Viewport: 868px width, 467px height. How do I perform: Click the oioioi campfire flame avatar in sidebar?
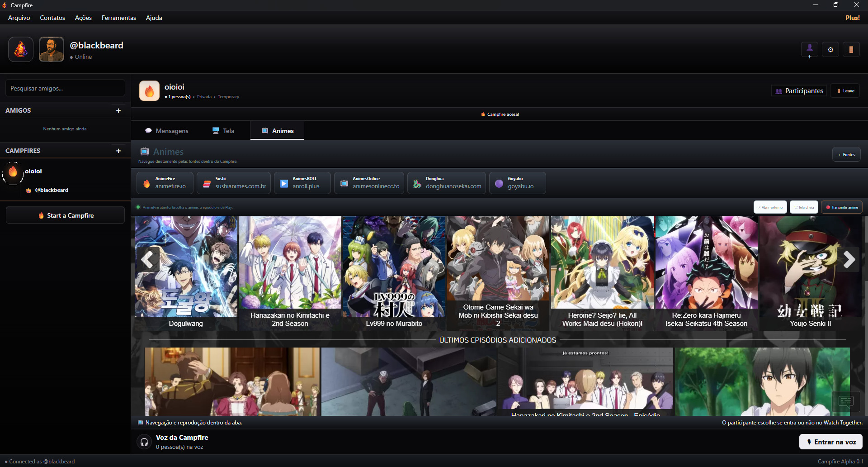coord(13,172)
